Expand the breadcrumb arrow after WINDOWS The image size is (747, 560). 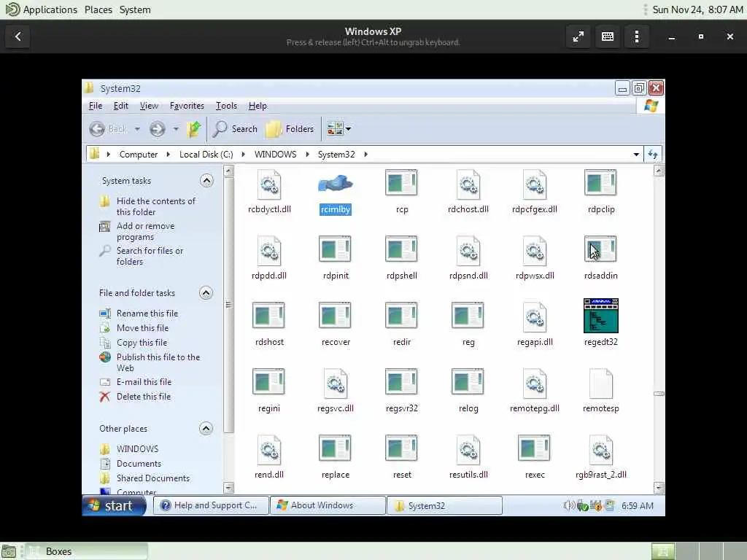[307, 155]
